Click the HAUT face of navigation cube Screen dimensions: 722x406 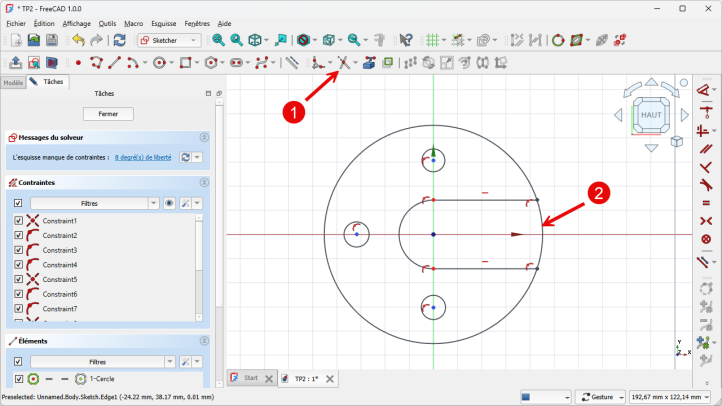[651, 115]
